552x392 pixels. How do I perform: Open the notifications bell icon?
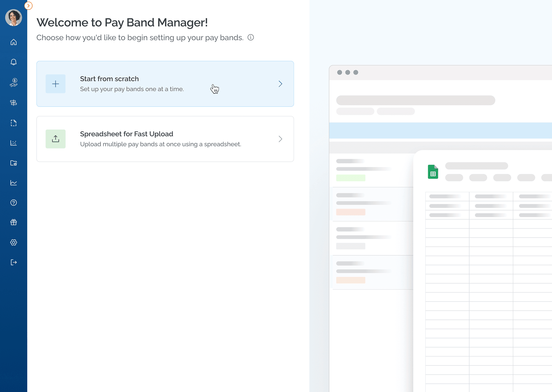(13, 62)
